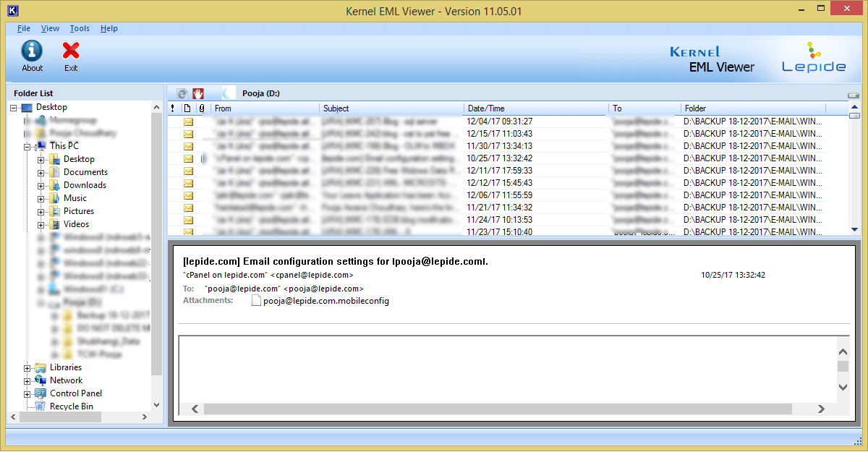
Task: Expand the Network tree node
Action: pos(27,381)
